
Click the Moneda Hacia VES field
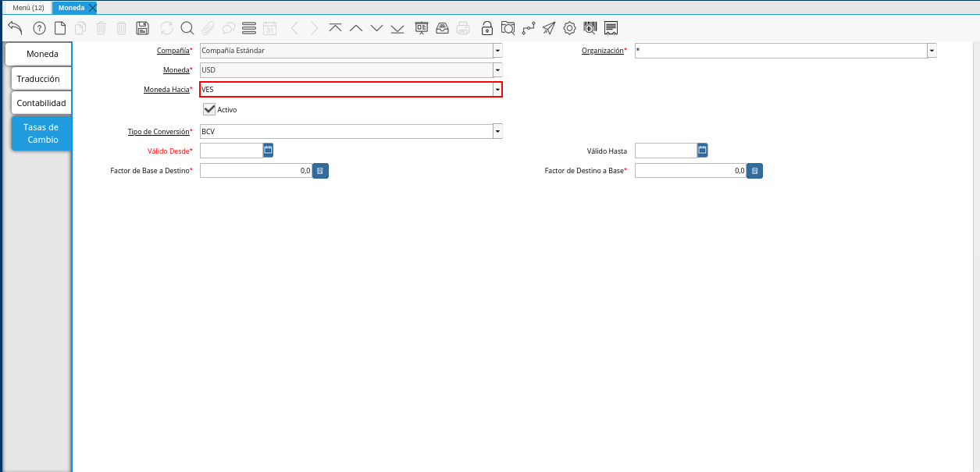coord(346,90)
